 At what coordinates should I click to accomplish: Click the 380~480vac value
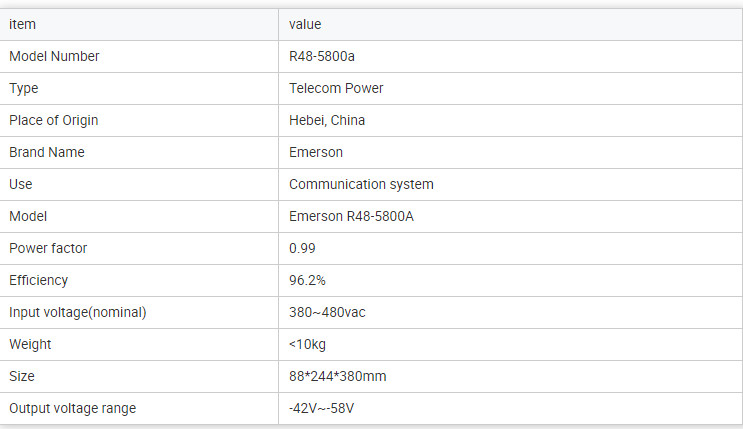[327, 312]
